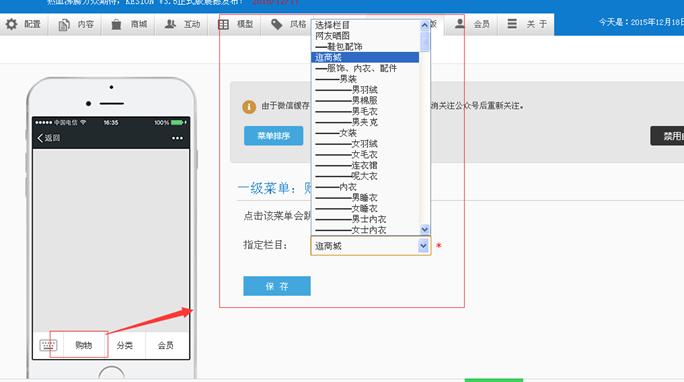This screenshot has height=382, width=684.
Task: Click the three-dots icon in phone header
Action: click(x=178, y=138)
